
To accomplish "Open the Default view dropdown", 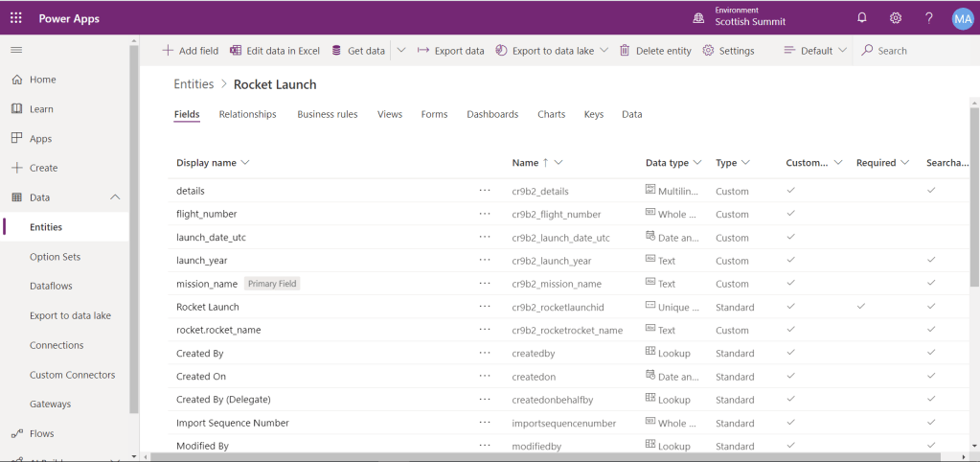I will (x=815, y=51).
